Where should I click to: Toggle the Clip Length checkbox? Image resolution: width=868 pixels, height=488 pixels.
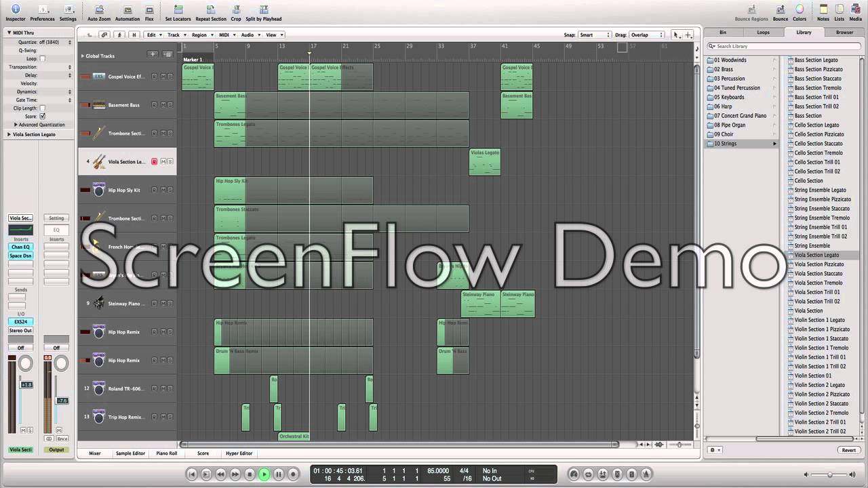tap(42, 108)
